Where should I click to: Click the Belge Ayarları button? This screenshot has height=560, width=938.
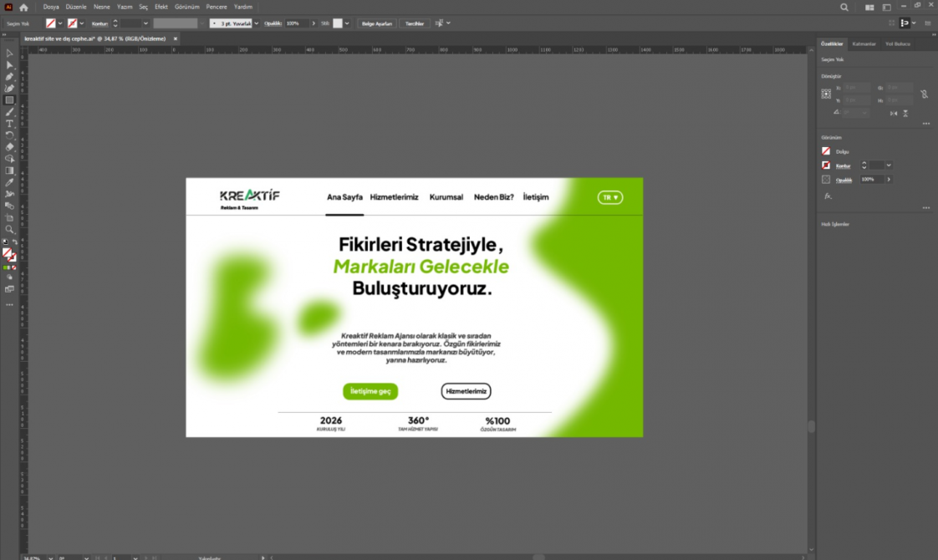click(377, 23)
